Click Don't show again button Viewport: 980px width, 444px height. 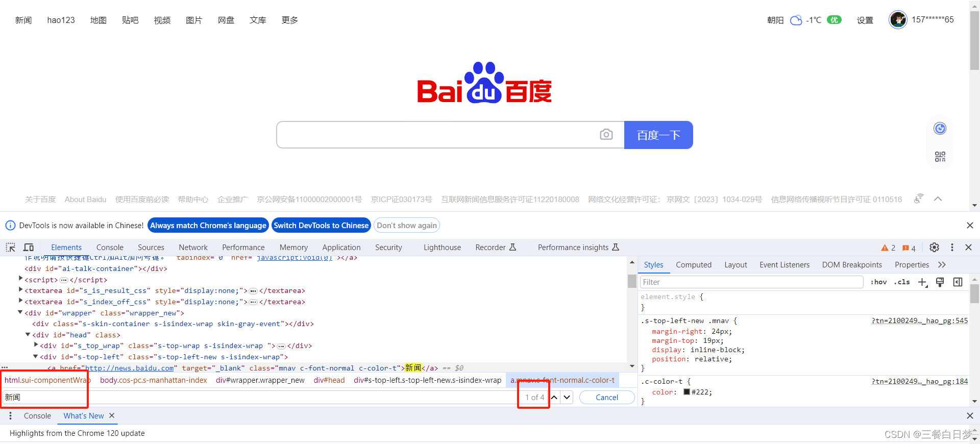(407, 226)
